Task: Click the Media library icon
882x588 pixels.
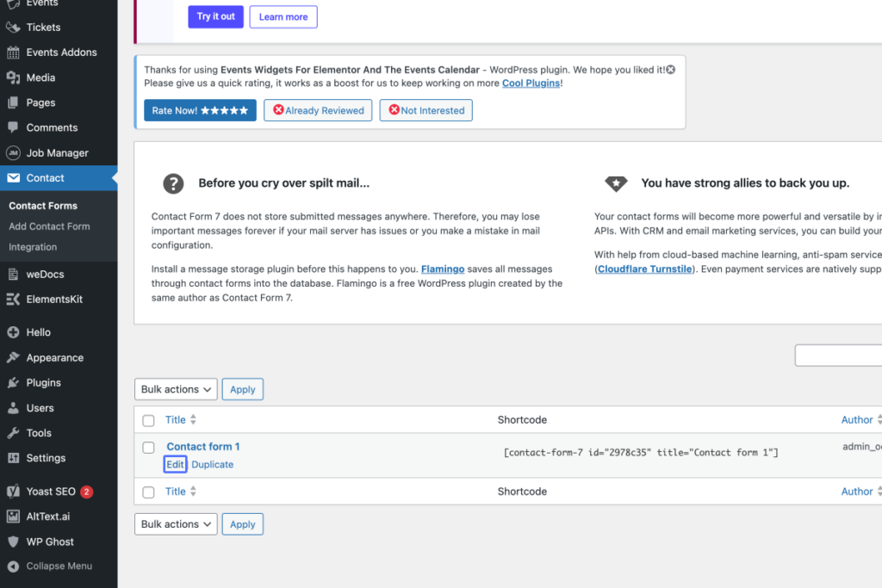Action: point(13,77)
